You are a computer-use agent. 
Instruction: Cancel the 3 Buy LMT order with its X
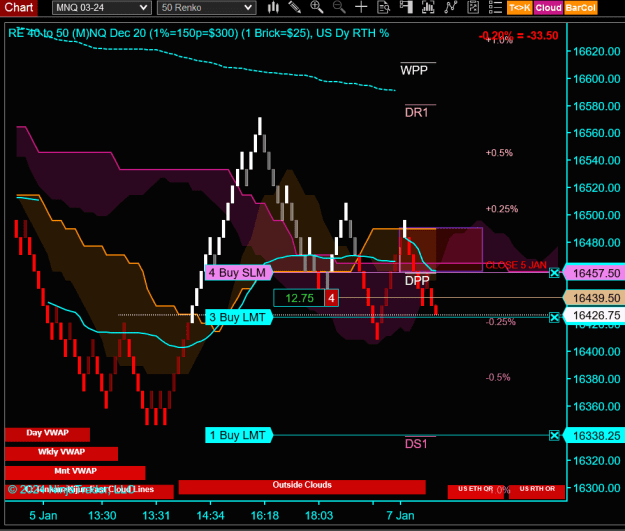pyautogui.click(x=554, y=317)
